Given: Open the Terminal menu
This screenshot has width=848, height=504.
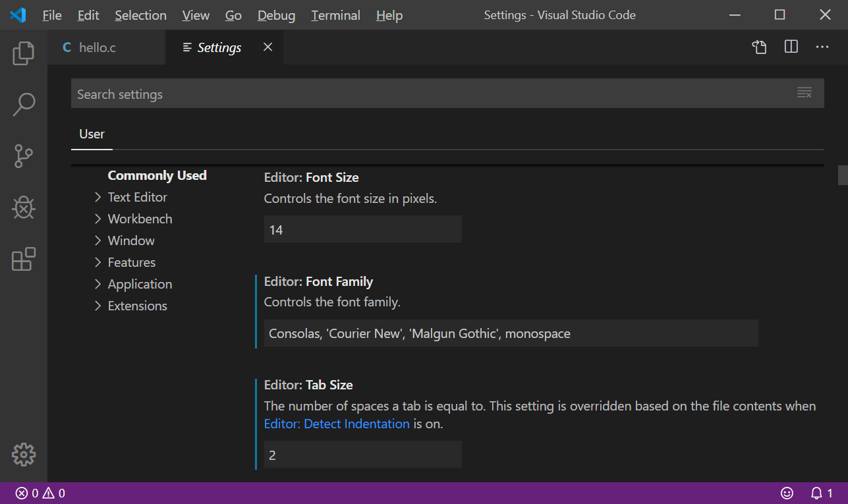Looking at the screenshot, I should [x=336, y=14].
